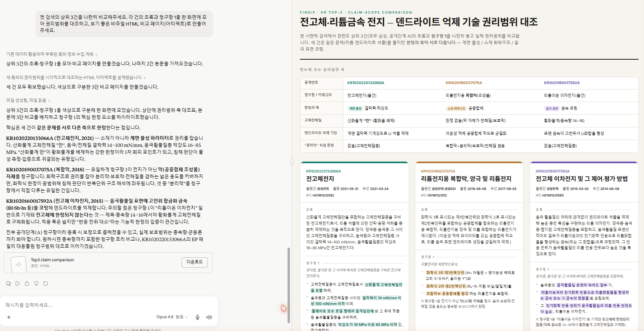The width and height of the screenshot is (644, 331).
Task: Click the priority date 2017-09-28
Action: (507, 189)
